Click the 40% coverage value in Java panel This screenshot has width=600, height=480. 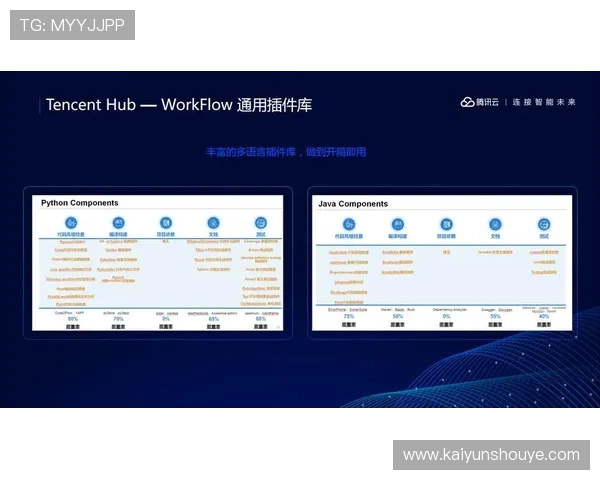544,317
